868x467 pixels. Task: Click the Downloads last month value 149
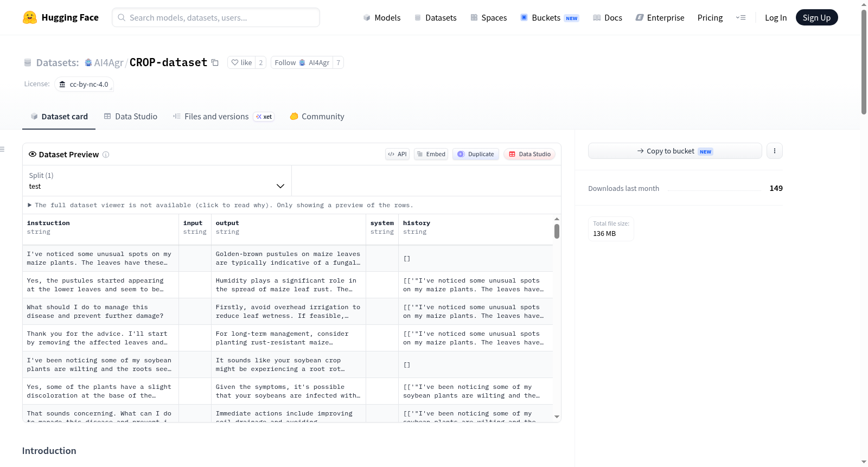pyautogui.click(x=776, y=188)
